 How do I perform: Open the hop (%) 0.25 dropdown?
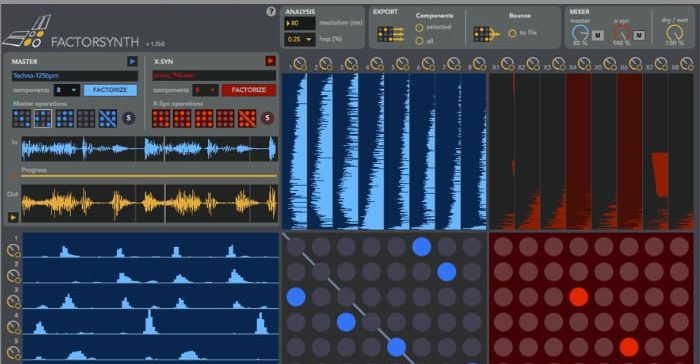[x=300, y=39]
